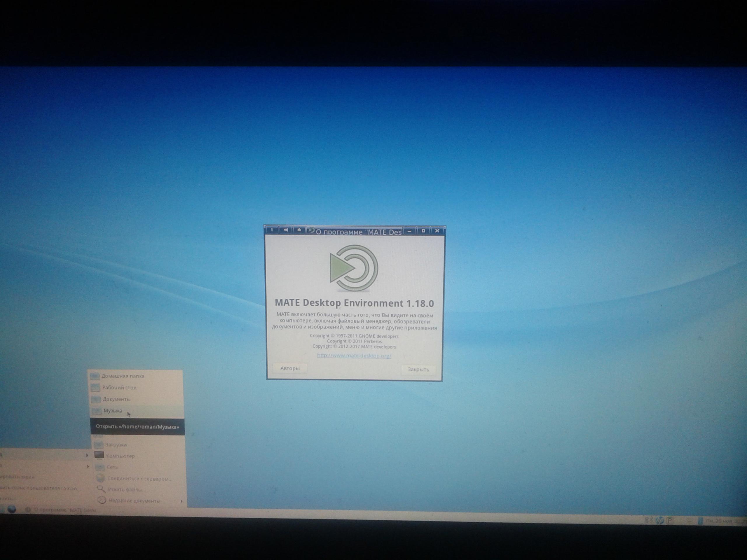747x560 pixels.
Task: Click the Авторы button in the dialog
Action: pyautogui.click(x=290, y=368)
